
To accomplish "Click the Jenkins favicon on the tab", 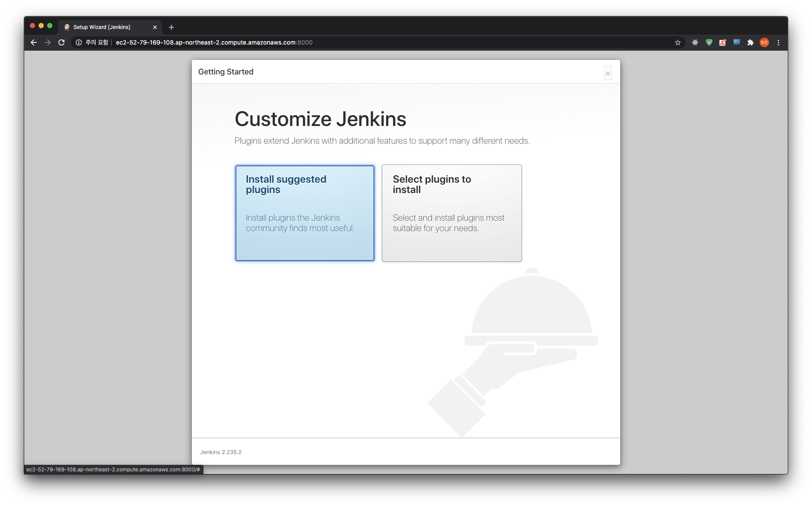I will 67,27.
